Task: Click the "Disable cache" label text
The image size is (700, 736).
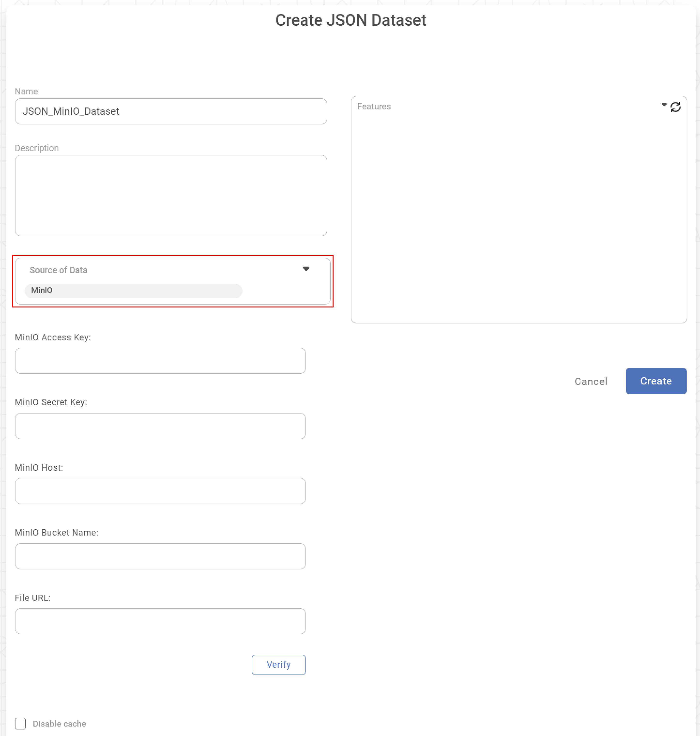Action: click(x=59, y=724)
